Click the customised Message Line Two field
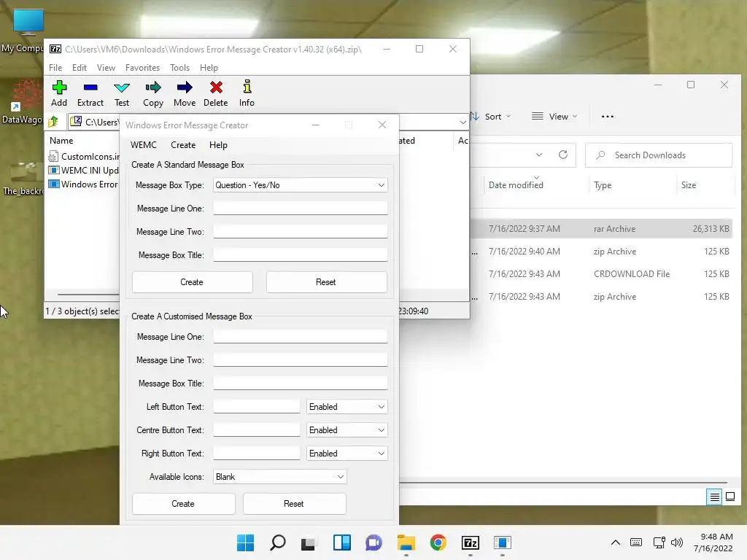The height and width of the screenshot is (560, 747). point(300,360)
